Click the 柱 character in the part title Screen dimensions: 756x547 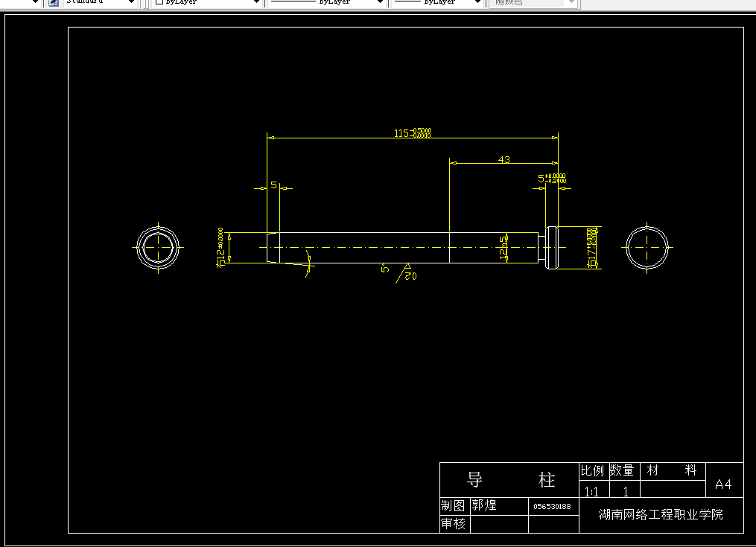tap(547, 480)
